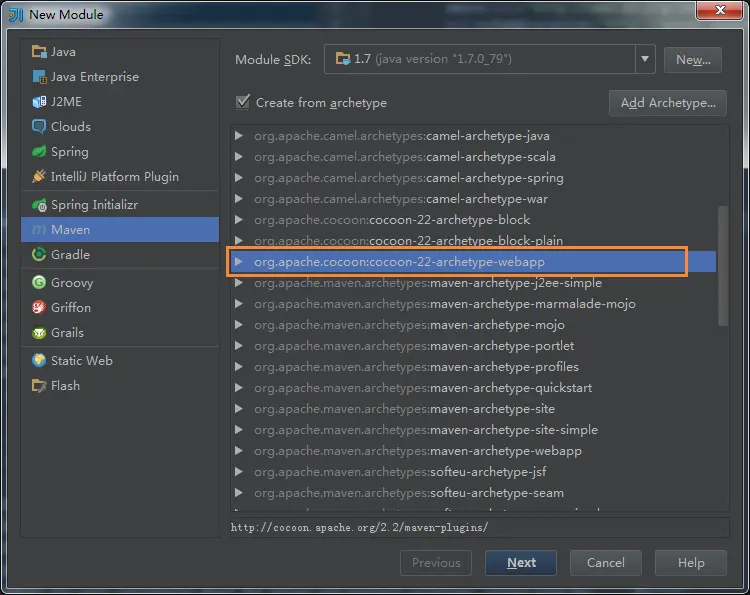This screenshot has width=750, height=595.
Task: Click the Maven 'm' icon
Action: (x=39, y=230)
